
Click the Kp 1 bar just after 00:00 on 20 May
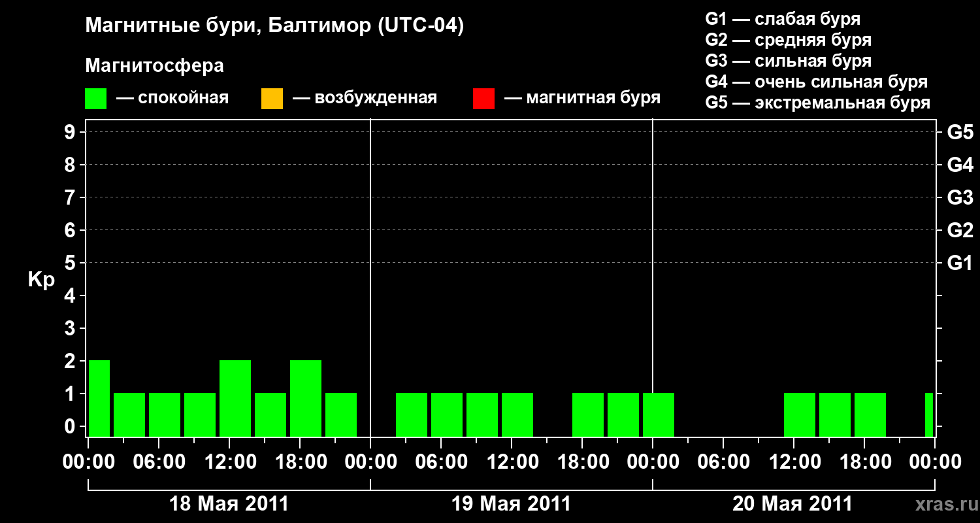659,414
